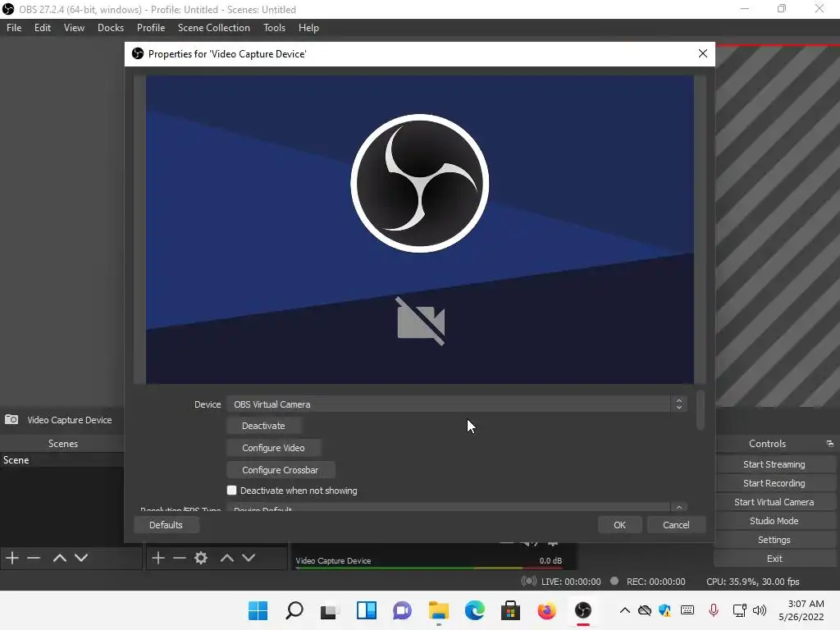
Task: Open the clock and date panel
Action: (801, 610)
